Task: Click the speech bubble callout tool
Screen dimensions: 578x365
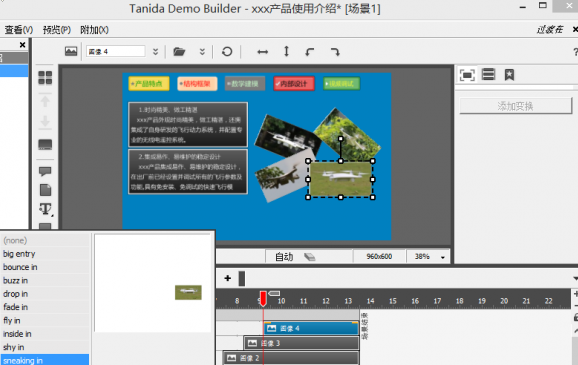Action: (x=45, y=171)
